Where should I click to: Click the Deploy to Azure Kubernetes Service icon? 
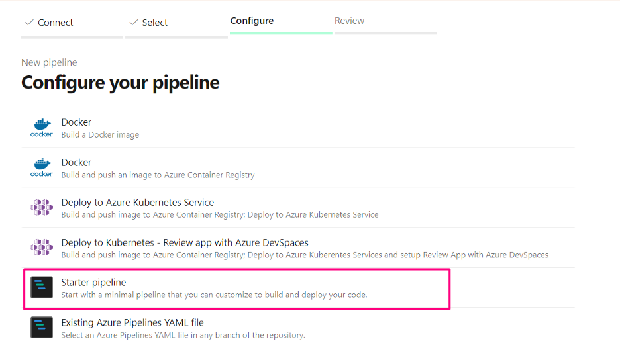click(42, 208)
